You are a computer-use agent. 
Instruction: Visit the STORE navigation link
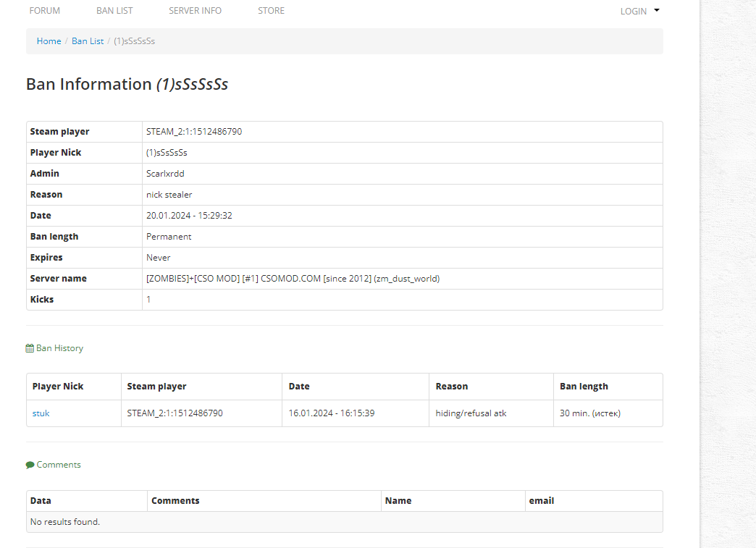(271, 11)
